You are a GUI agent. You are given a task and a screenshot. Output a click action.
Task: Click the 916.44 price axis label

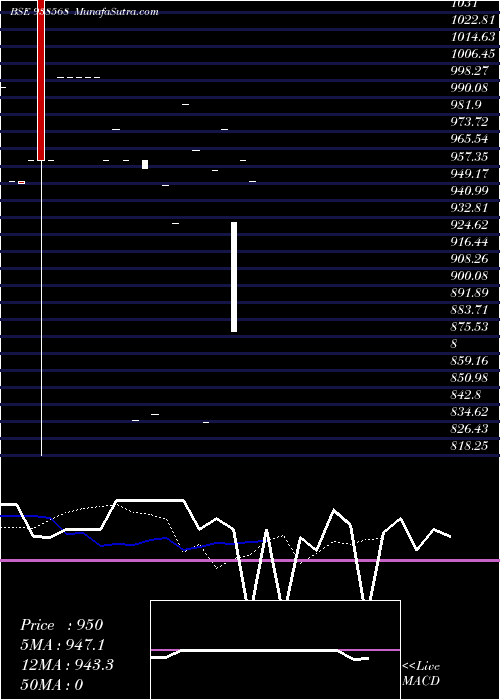click(x=470, y=242)
